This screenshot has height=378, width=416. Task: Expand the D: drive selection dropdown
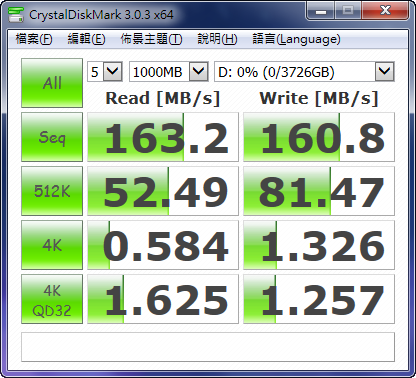click(x=304, y=71)
